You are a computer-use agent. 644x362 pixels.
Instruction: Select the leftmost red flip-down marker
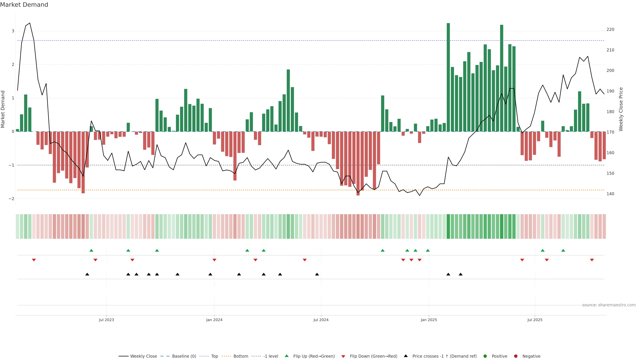tap(34, 260)
